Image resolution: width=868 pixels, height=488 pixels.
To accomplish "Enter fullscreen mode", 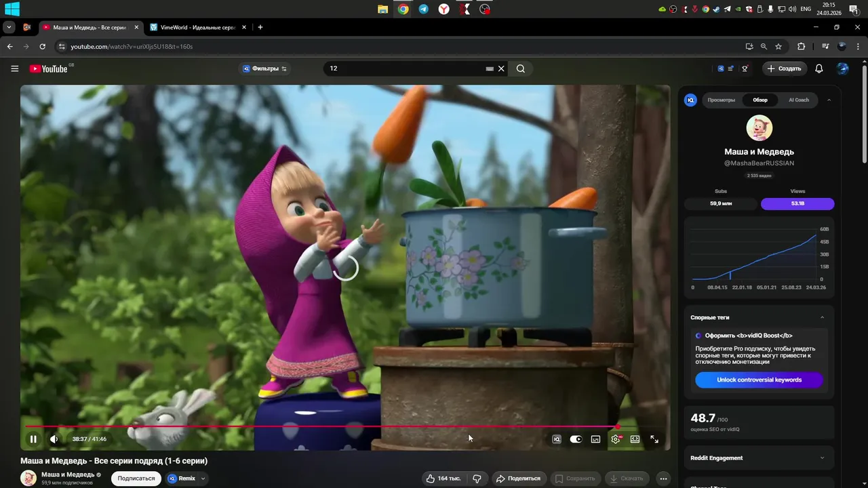I will [x=654, y=439].
